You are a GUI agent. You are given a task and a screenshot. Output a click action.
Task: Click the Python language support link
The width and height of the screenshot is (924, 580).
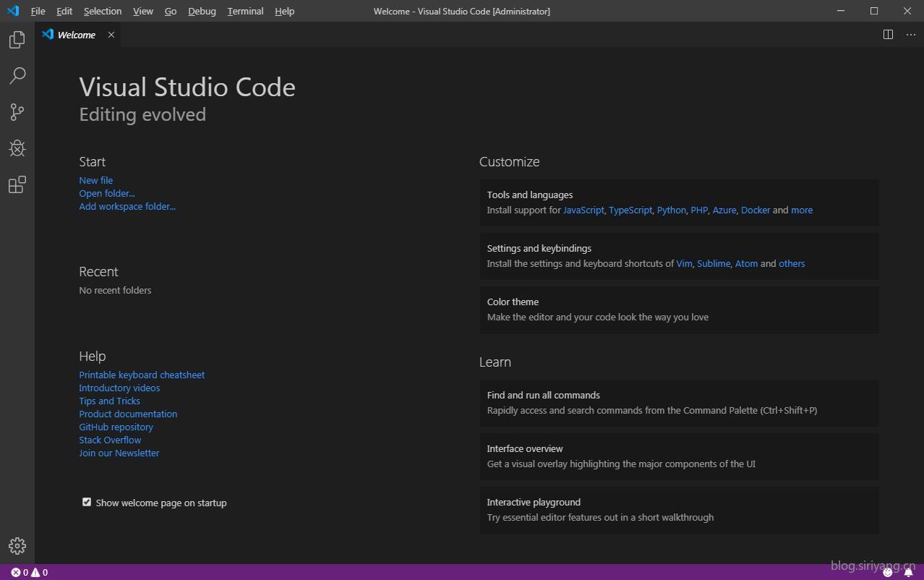(671, 210)
